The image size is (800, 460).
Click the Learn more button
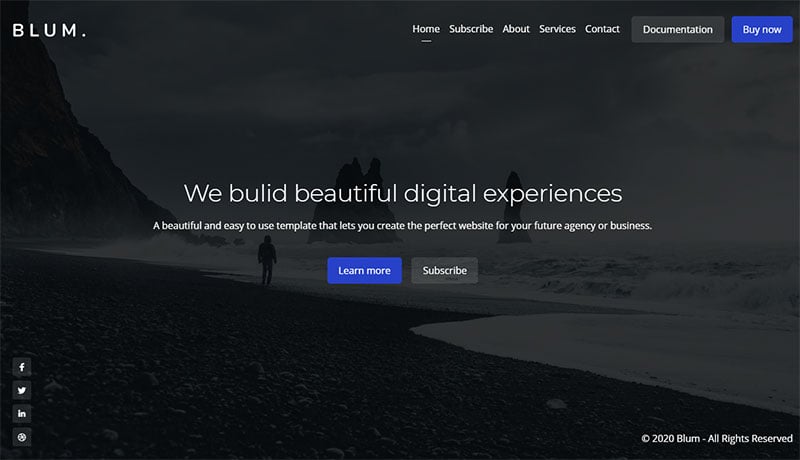pyautogui.click(x=364, y=270)
